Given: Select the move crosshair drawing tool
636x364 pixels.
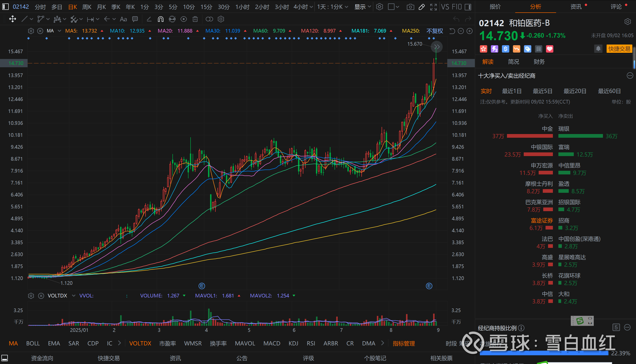Looking at the screenshot, I should pyautogui.click(x=12, y=19).
